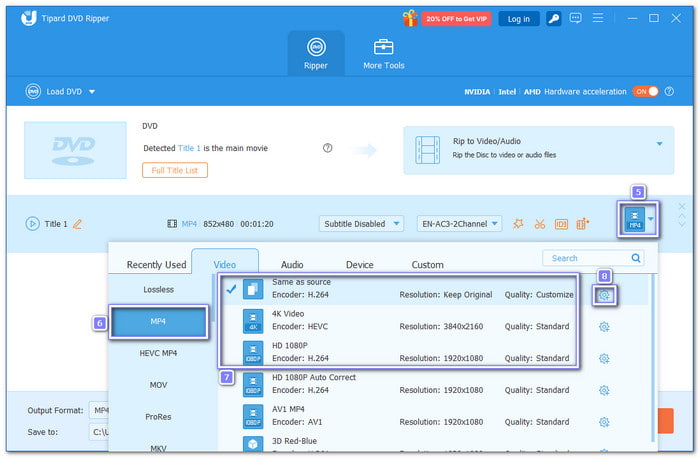Open the Subtitle Disabled dropdown

click(x=361, y=224)
